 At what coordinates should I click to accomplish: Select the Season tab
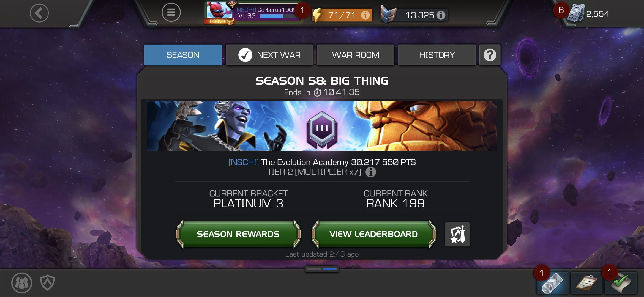pos(183,55)
